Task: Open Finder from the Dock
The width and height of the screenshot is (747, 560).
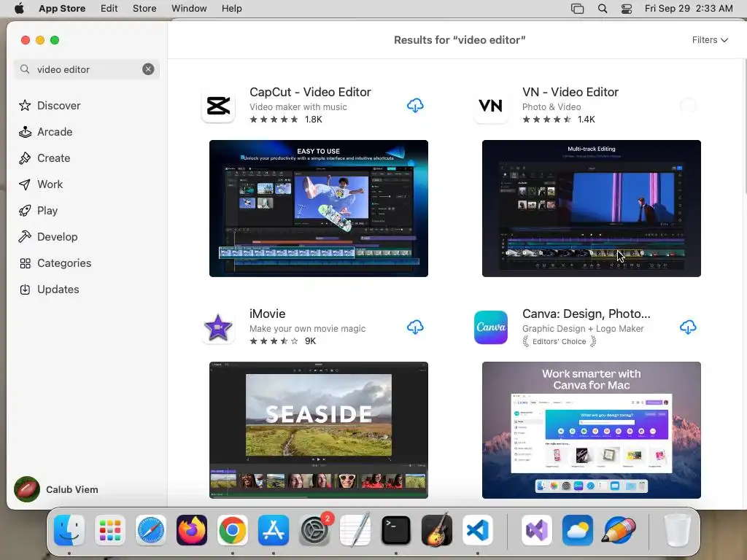Action: click(69, 530)
